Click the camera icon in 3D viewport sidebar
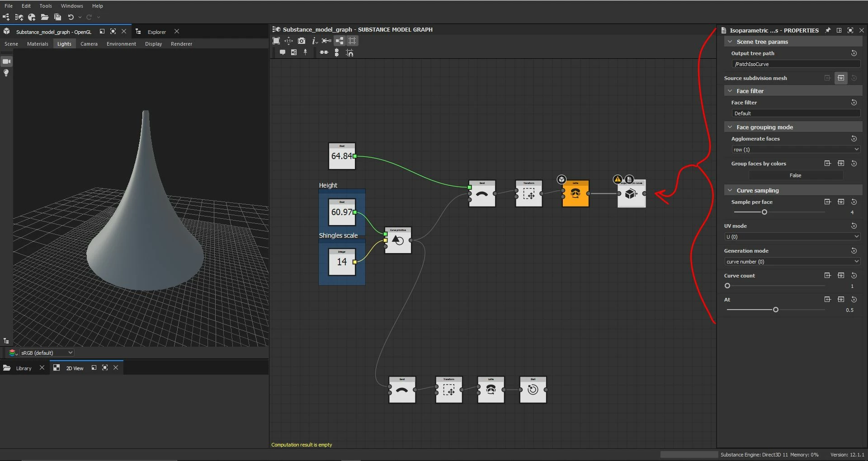 (x=6, y=61)
